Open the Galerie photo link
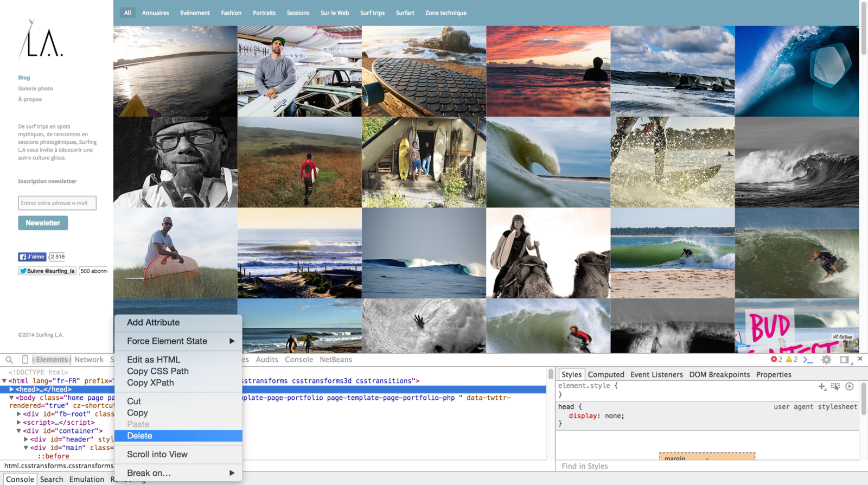868x485 pixels. click(35, 88)
